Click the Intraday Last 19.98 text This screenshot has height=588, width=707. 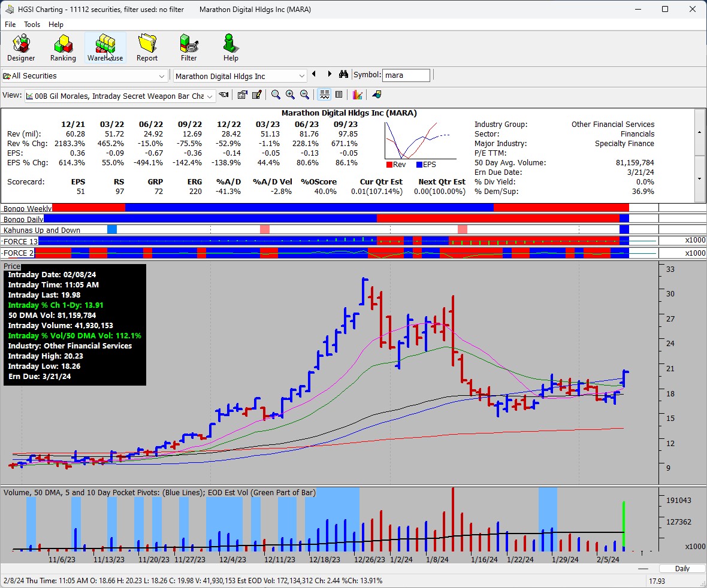44,295
